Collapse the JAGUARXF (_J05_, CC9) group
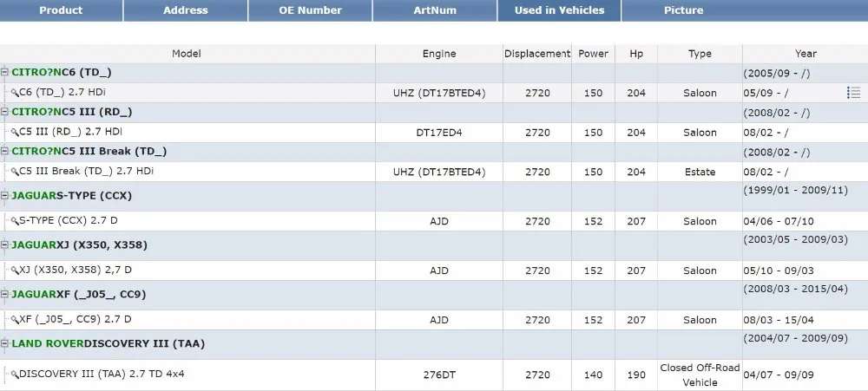This screenshot has height=391, width=868. [x=5, y=295]
